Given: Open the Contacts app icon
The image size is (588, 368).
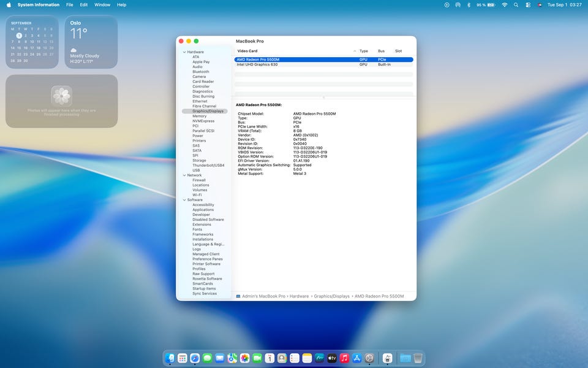Looking at the screenshot, I should coord(282,358).
